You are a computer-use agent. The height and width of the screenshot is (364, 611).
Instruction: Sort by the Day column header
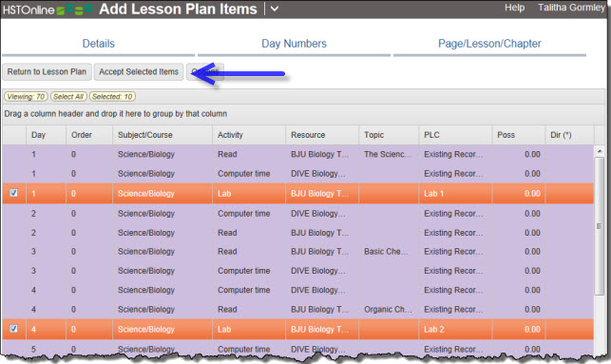pyautogui.click(x=46, y=135)
